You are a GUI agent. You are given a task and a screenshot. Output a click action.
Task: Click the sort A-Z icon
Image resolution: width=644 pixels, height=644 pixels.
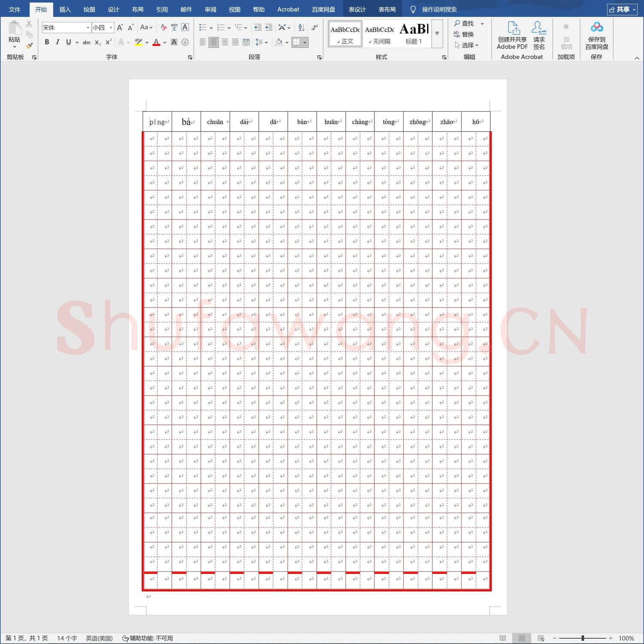click(x=301, y=27)
